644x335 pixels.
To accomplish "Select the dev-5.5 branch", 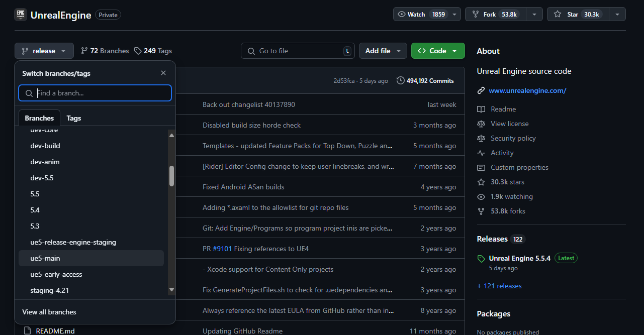I will 91,178.
